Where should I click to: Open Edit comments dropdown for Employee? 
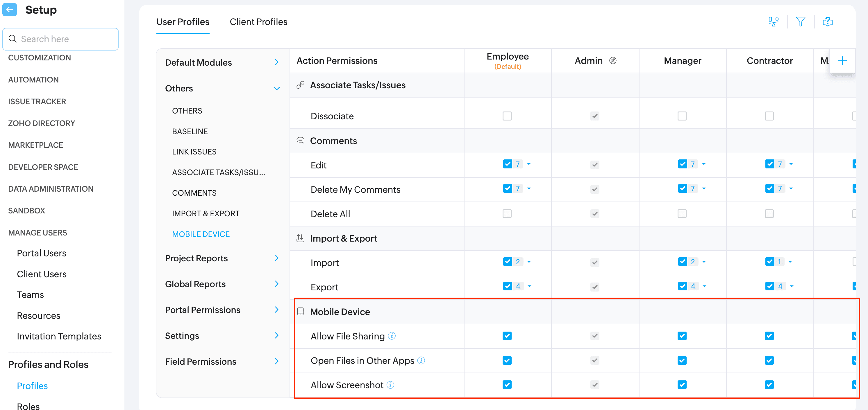coord(529,164)
